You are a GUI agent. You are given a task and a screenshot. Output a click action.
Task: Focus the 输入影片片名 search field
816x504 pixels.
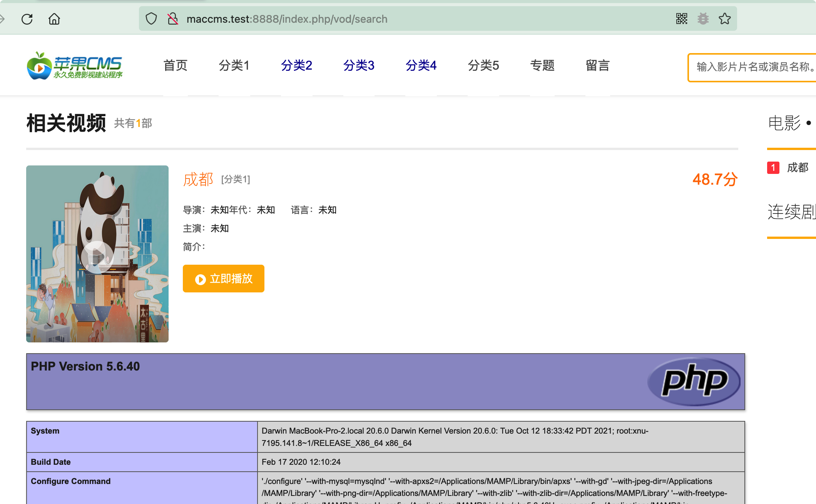click(752, 67)
